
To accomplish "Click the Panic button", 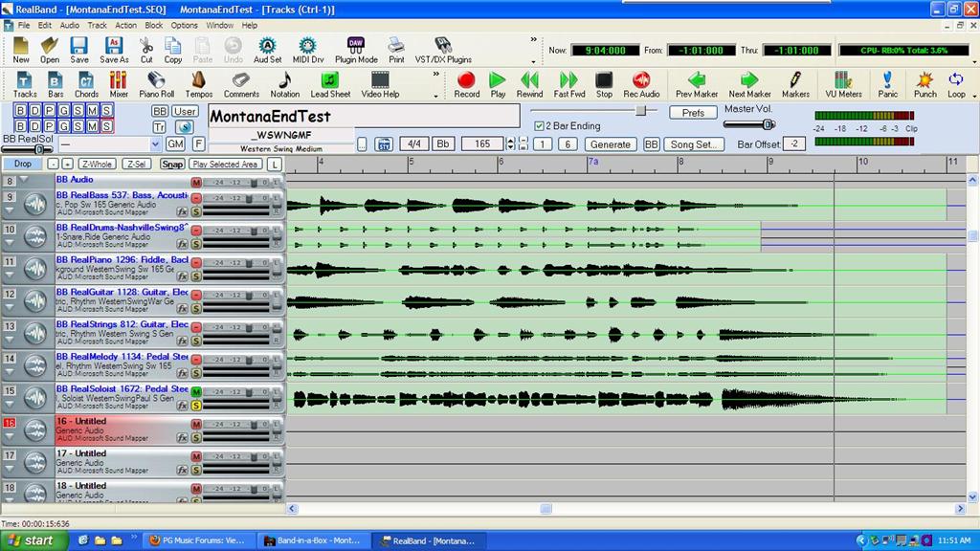I will coord(887,84).
